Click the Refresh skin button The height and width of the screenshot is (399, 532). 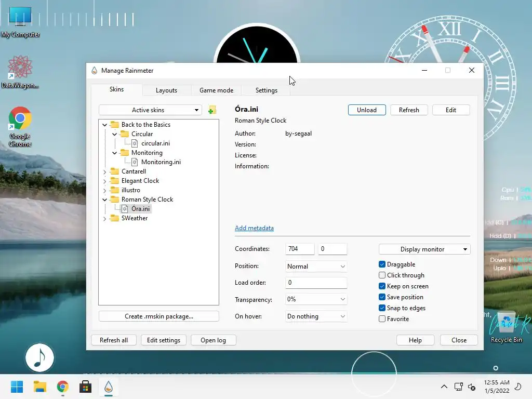point(409,110)
